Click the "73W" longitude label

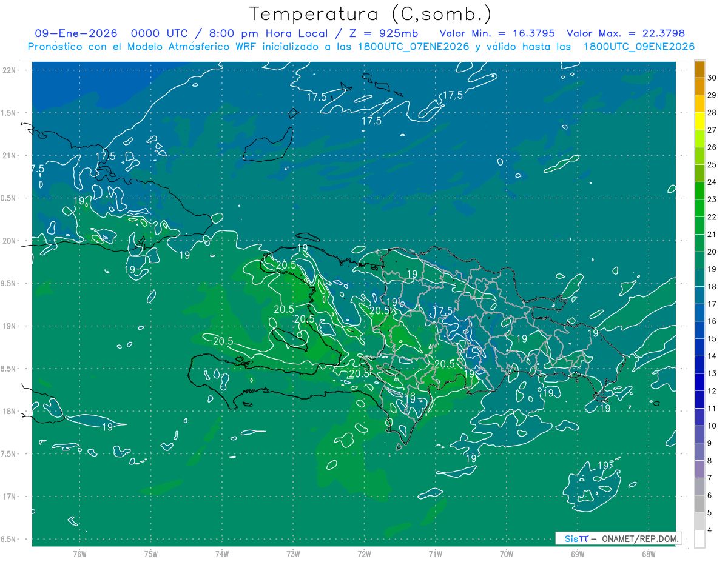point(293,554)
